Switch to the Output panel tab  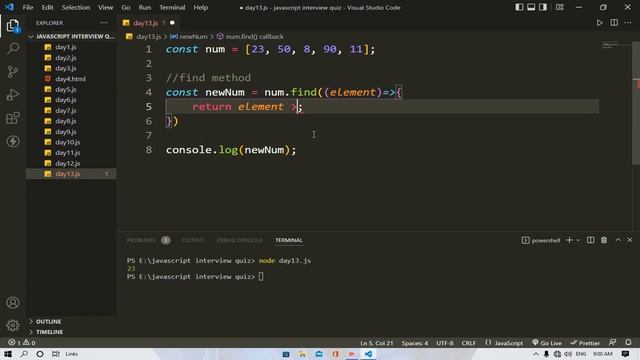193,240
